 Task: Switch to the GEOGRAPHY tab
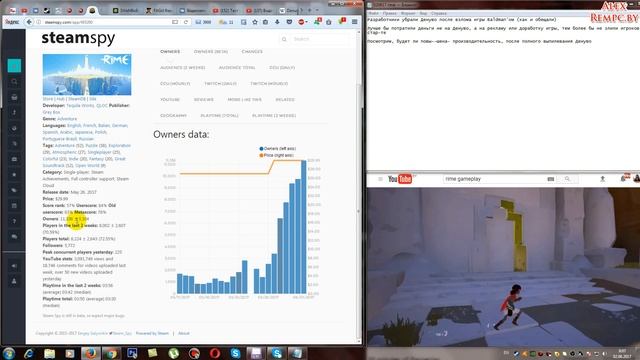point(173,116)
